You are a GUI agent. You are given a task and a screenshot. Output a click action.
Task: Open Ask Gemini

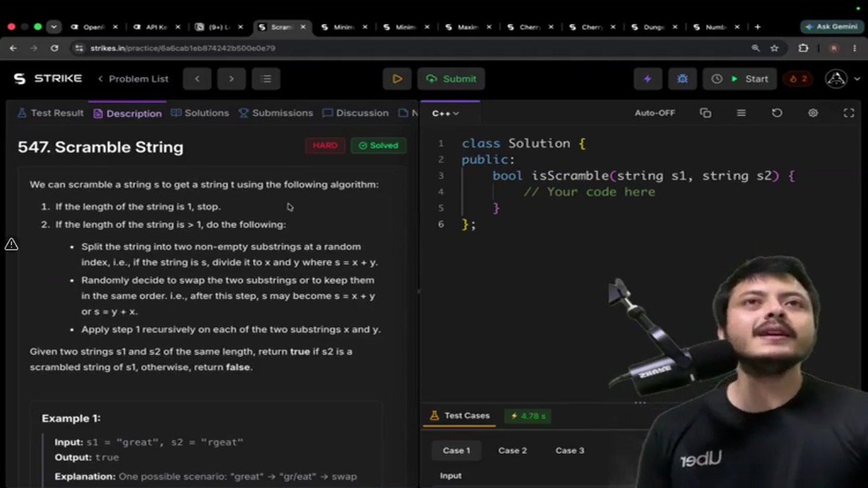coord(832,27)
